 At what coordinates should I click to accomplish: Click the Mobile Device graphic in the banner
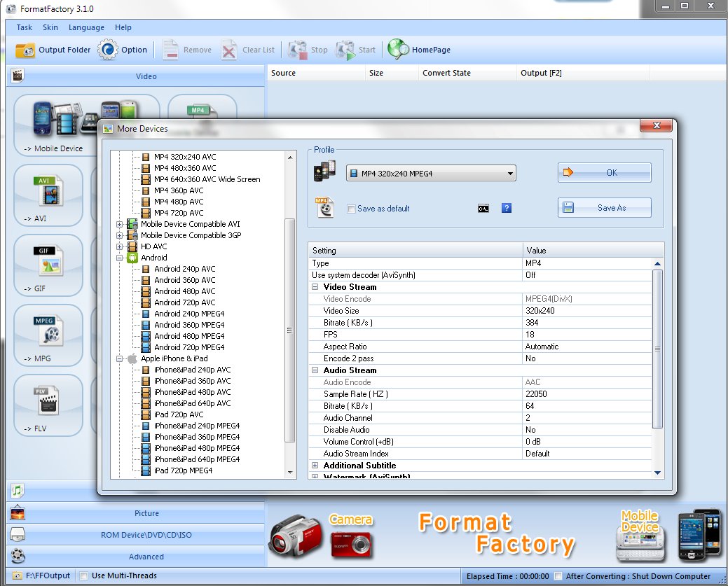tap(640, 536)
